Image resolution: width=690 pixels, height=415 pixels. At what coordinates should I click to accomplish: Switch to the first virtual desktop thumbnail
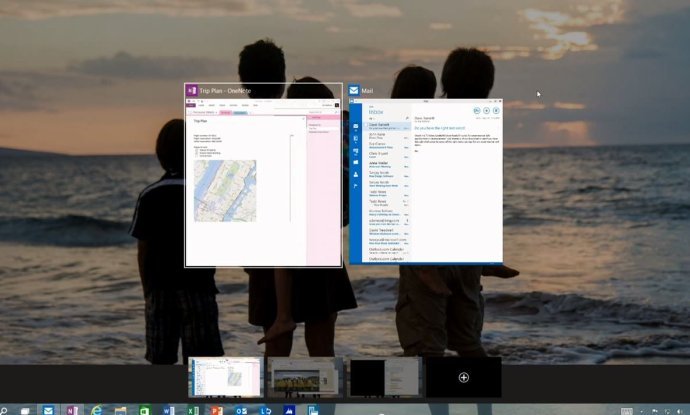click(226, 377)
